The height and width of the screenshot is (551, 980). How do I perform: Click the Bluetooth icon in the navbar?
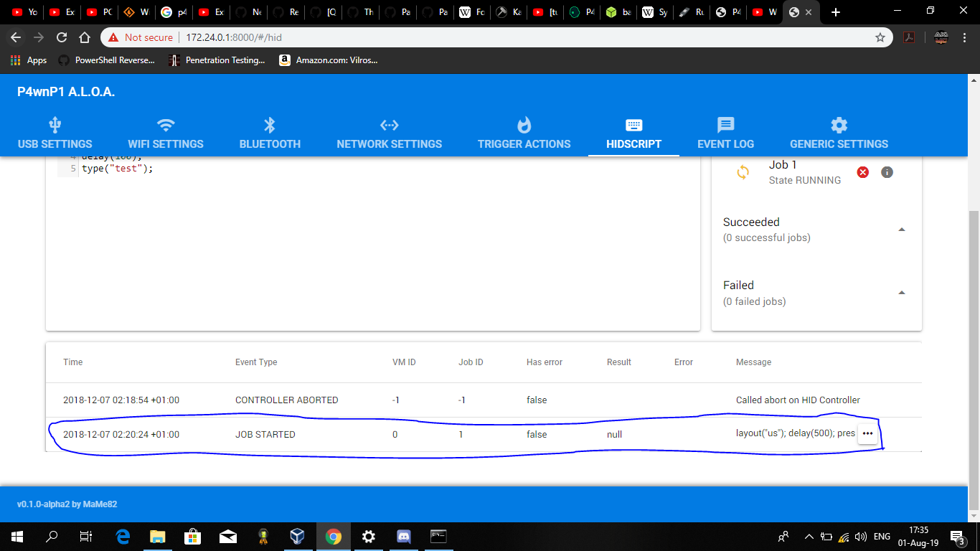(x=269, y=124)
